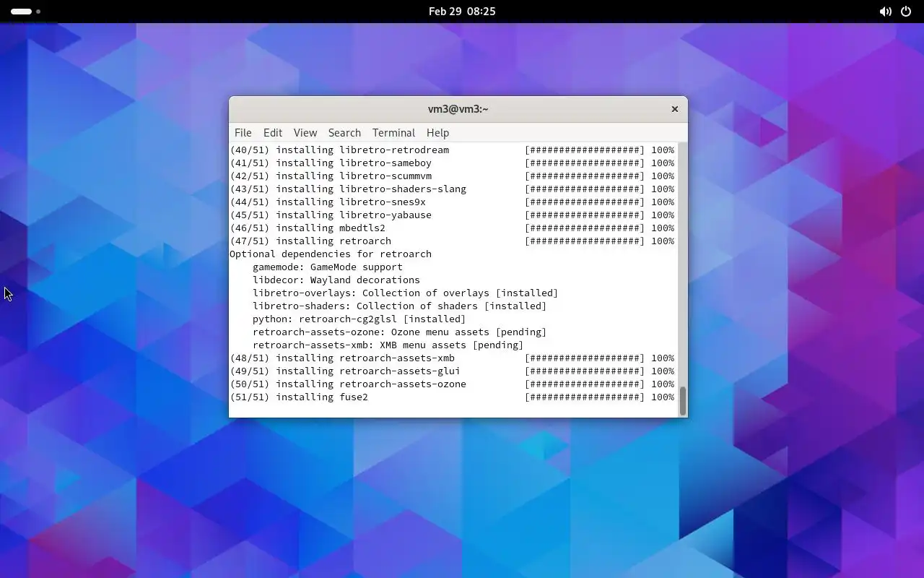Click the 'retroarch-assets-xmb: XMB menu assets' line

click(x=388, y=345)
